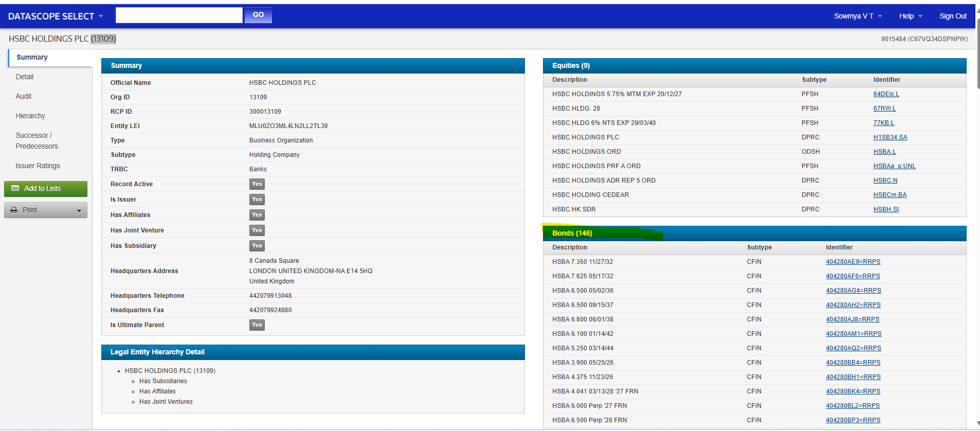Click the Has Subsidiaries hierarchy item
Image resolution: width=980 pixels, height=431 pixels.
163,381
